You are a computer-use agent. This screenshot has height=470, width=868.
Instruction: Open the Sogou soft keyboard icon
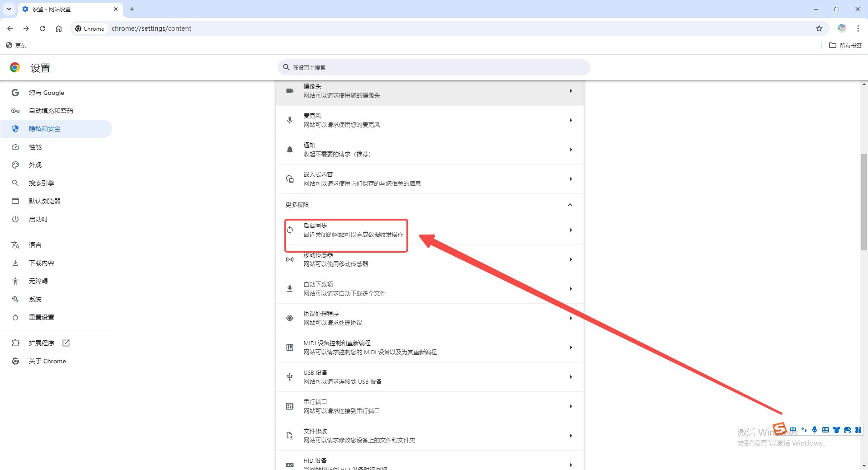(826, 430)
